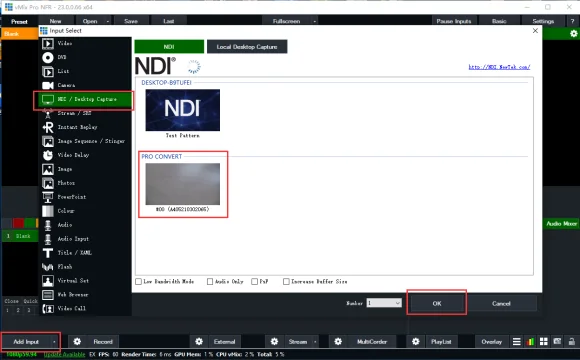The image size is (580, 360).
Task: Click Settings in the top bar
Action: [x=543, y=21]
